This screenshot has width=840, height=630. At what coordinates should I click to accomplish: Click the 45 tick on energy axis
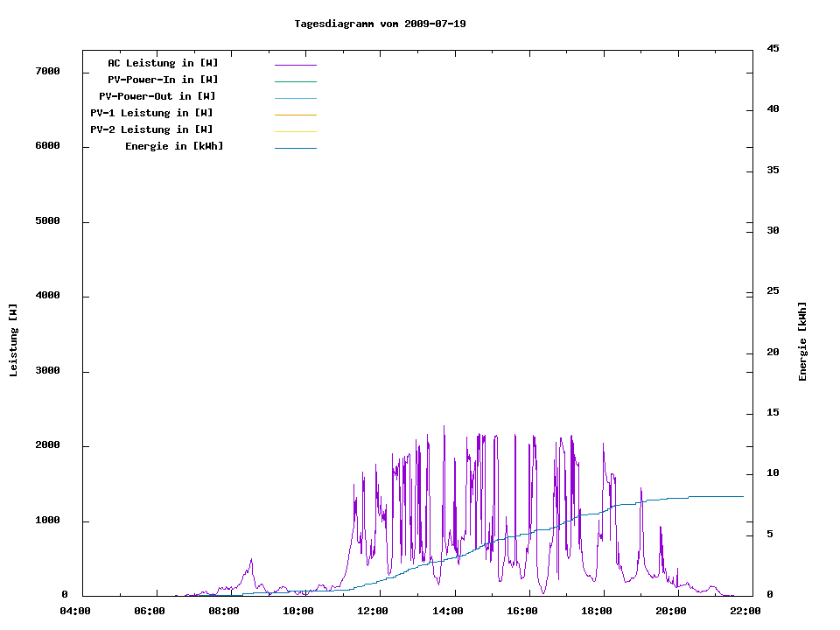(773, 49)
